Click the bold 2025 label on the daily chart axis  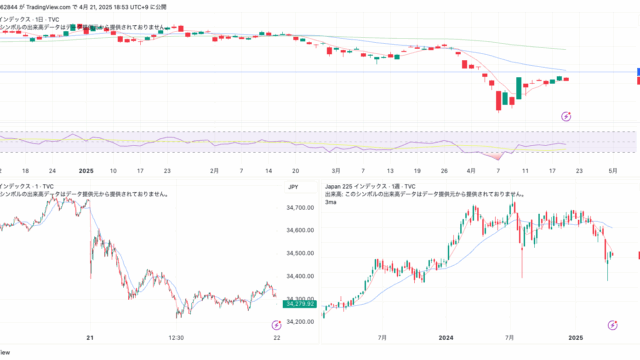[x=86, y=171]
